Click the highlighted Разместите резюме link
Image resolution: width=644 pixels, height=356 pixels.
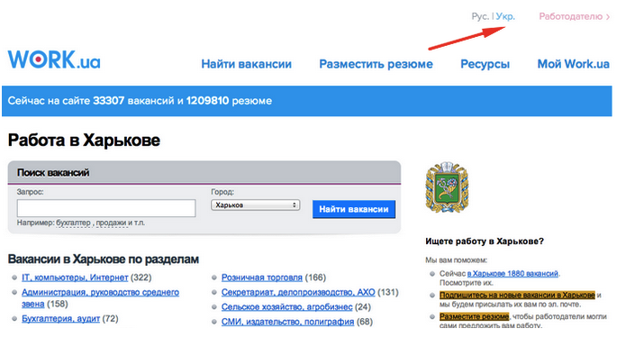(x=474, y=316)
